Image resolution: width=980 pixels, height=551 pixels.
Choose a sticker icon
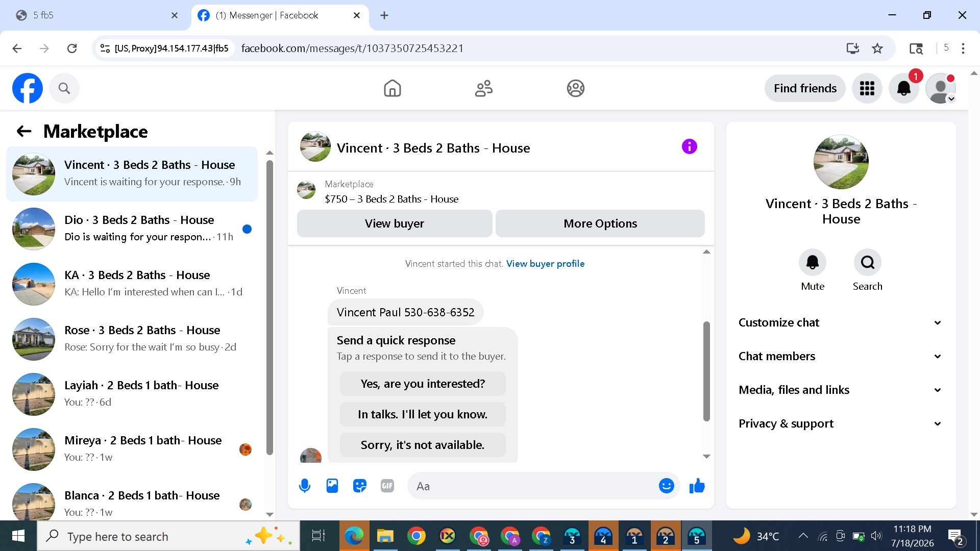point(360,486)
